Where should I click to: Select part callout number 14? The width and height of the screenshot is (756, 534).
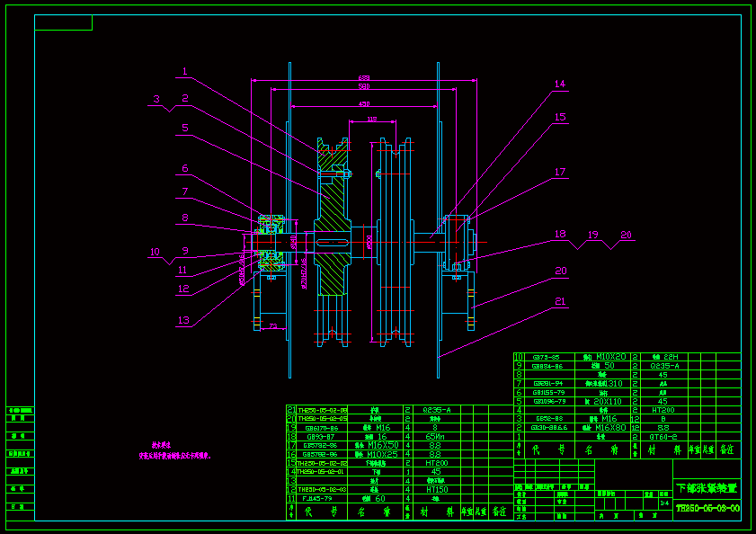pos(559,84)
